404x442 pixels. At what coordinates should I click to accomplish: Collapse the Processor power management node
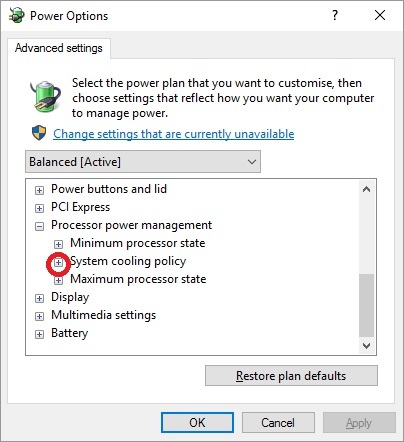click(39, 227)
